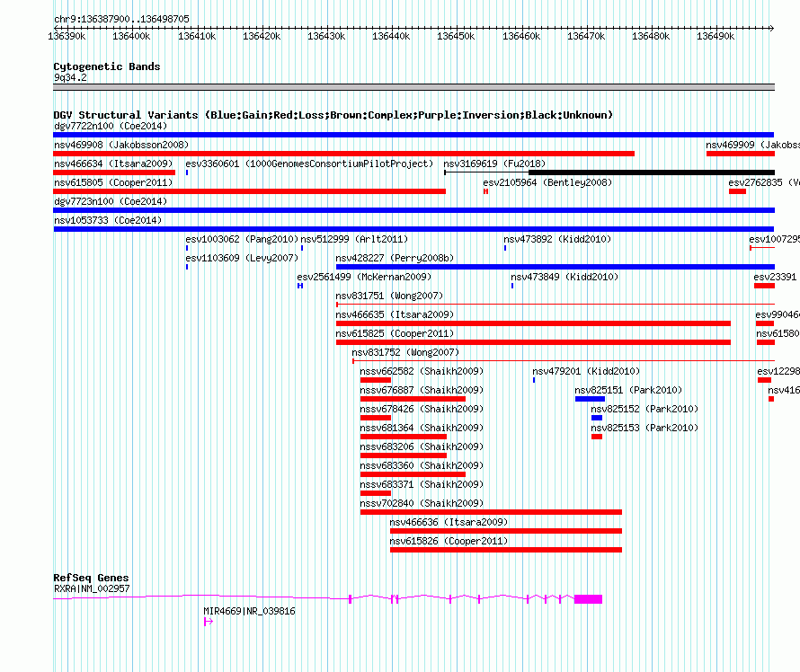Click nsv473892 (Kidd2010) variant label

click(x=557, y=239)
